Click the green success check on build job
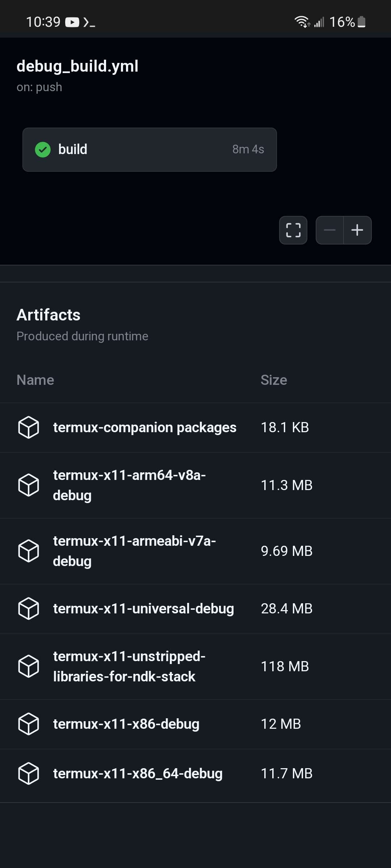This screenshot has width=391, height=868. tap(43, 149)
